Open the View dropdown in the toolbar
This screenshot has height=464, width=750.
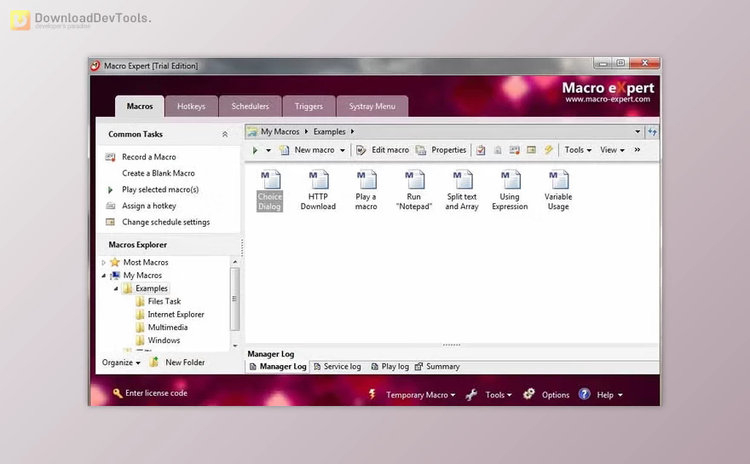[612, 150]
